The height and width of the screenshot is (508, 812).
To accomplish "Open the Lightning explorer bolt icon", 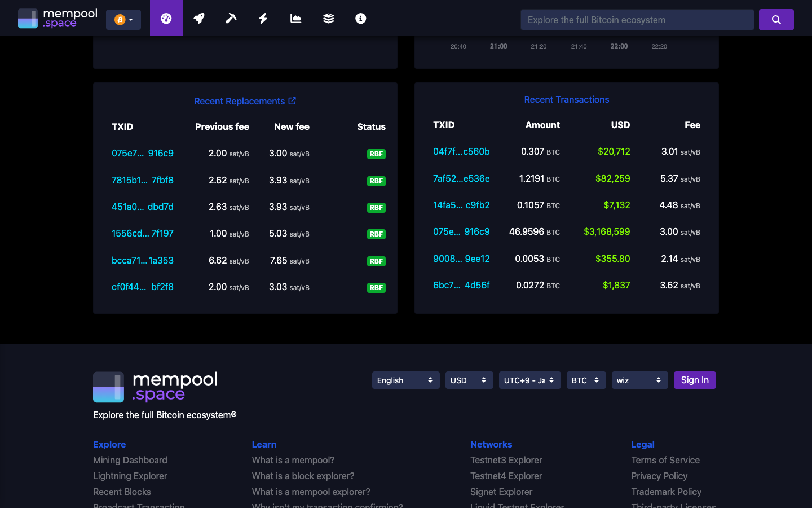I will 263,17.
